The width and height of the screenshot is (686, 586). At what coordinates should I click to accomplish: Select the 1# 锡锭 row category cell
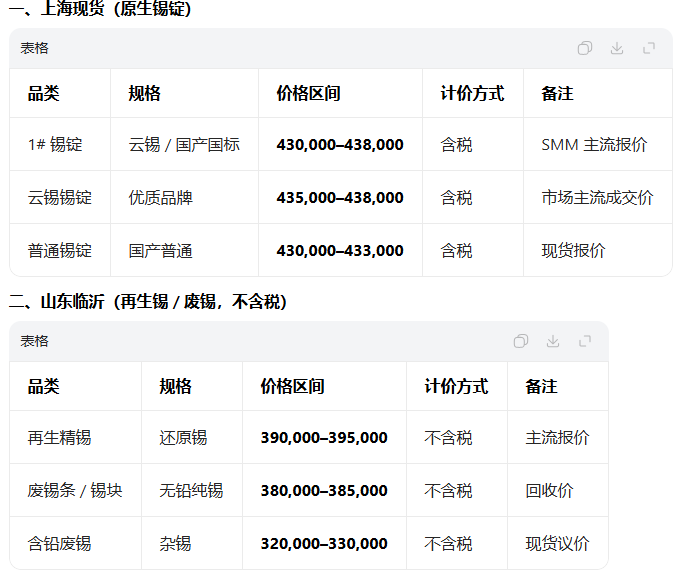pyautogui.click(x=55, y=145)
